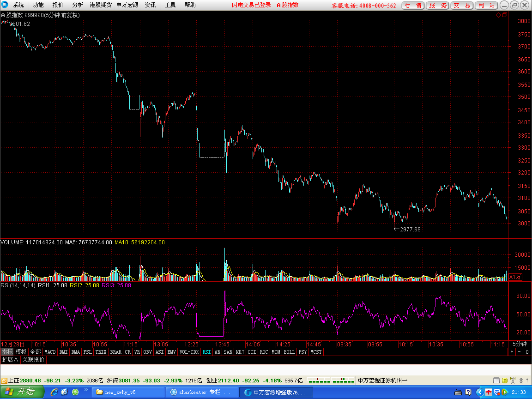Image resolution: width=532 pixels, height=399 pixels.
Task: Switch indicator to MACD
Action: click(x=50, y=352)
